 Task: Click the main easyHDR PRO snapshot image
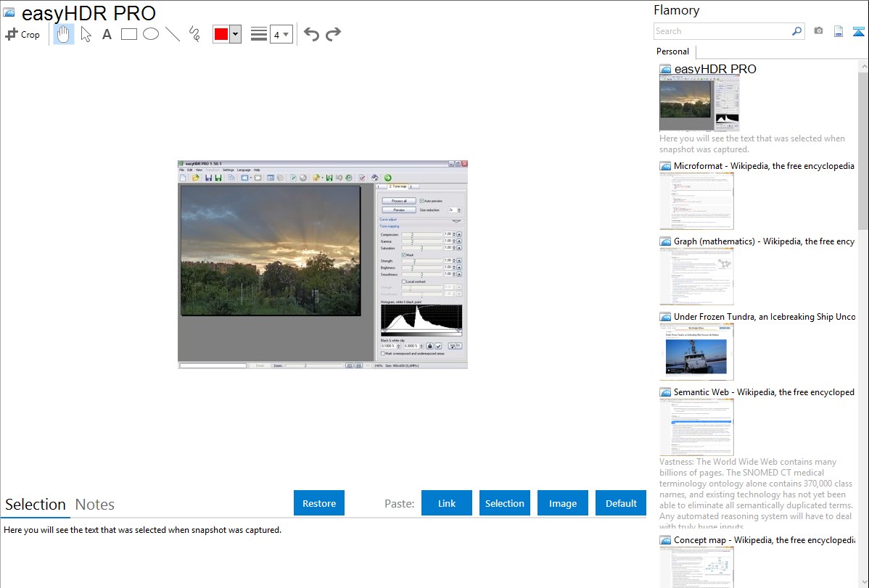pyautogui.click(x=323, y=265)
